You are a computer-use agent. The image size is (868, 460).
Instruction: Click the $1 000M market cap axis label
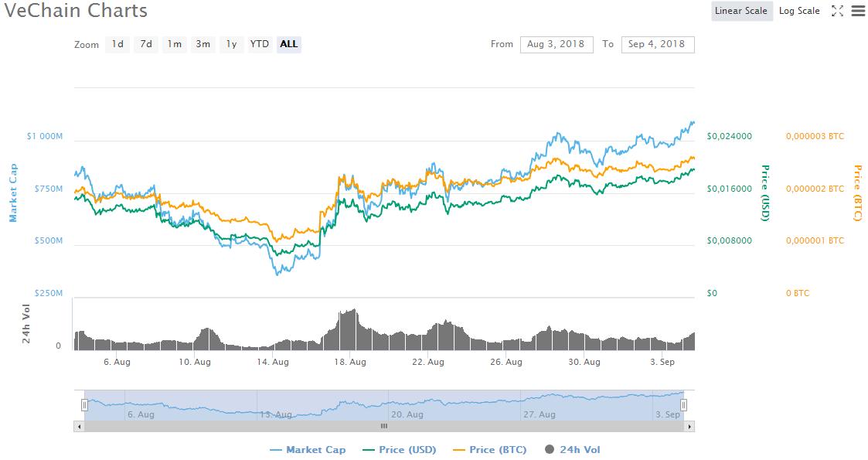[45, 136]
